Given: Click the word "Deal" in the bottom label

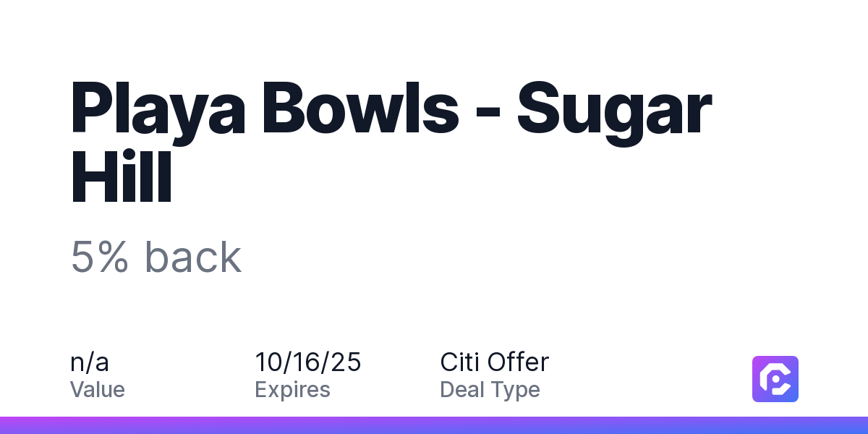Looking at the screenshot, I should point(463,390).
